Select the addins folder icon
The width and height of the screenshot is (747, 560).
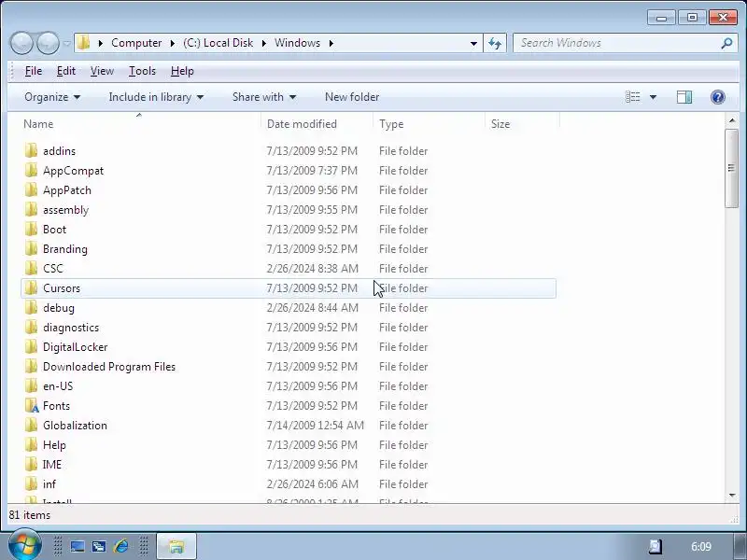click(x=31, y=151)
